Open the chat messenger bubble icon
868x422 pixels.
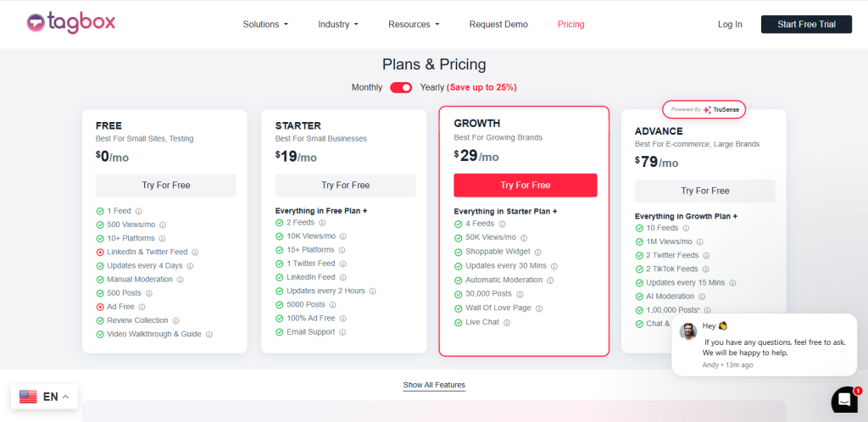click(844, 399)
